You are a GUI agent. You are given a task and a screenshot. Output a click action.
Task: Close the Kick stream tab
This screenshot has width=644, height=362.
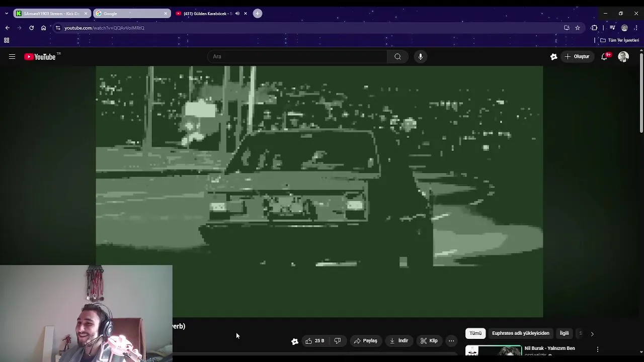point(86,14)
